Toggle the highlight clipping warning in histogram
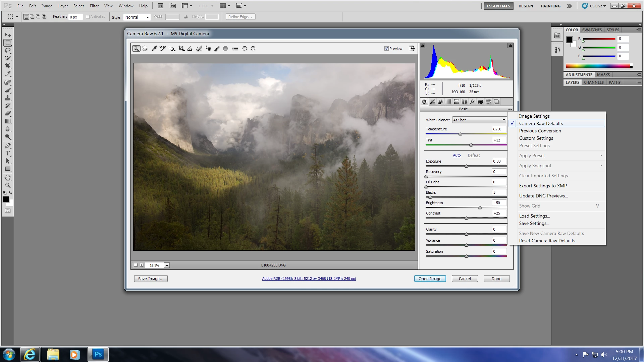 coord(510,46)
